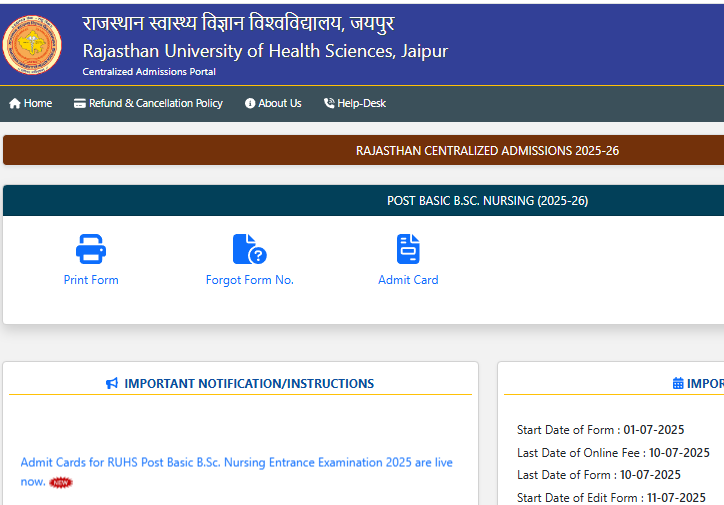
Task: Click the Admit Card document icon
Action: [x=408, y=249]
